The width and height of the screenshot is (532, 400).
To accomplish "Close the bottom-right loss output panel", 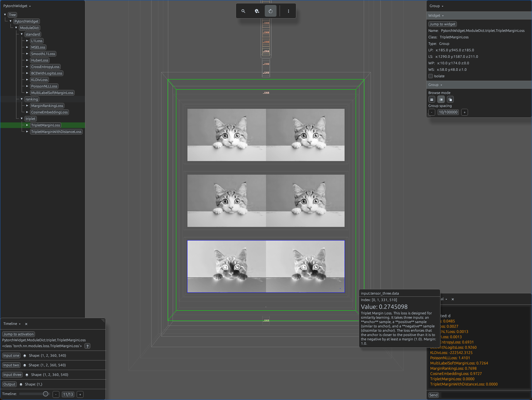I will 453,299.
